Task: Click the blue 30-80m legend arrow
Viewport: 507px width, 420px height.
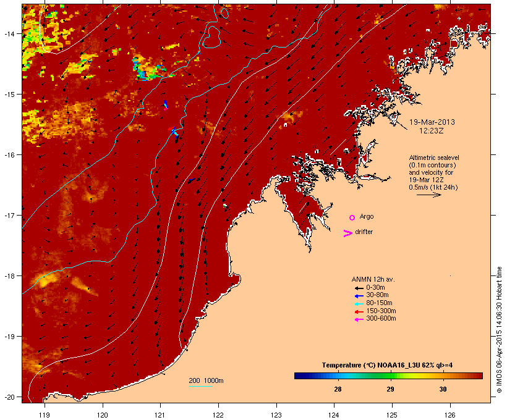Action: [359, 296]
